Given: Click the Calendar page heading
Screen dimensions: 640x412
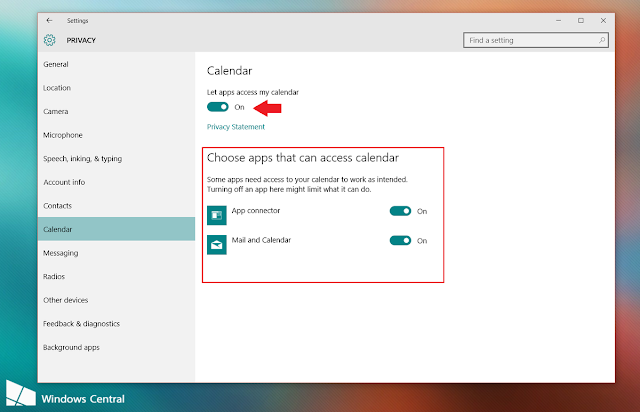Looking at the screenshot, I should tap(229, 71).
